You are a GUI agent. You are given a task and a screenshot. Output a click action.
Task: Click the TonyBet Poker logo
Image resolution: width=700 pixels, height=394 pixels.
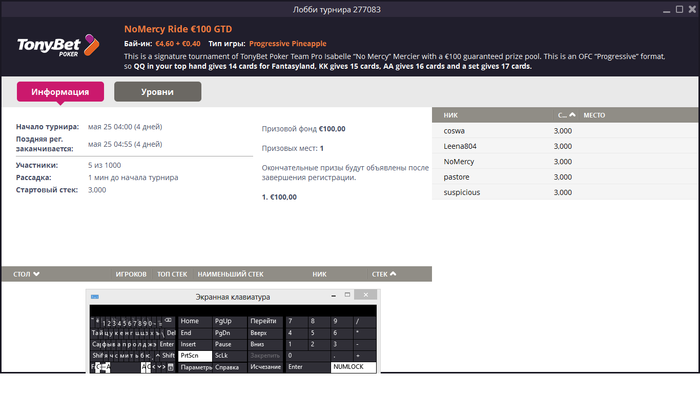[58, 46]
